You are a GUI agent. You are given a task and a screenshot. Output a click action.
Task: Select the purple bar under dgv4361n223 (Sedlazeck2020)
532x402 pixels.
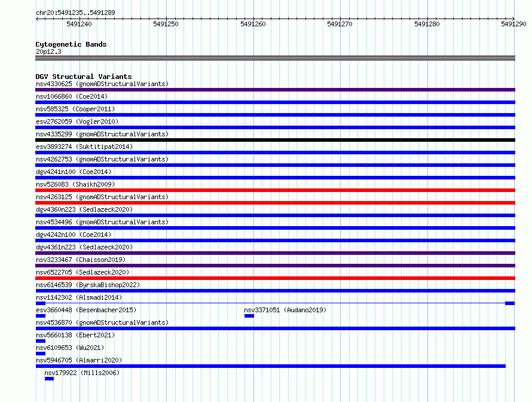click(275, 253)
